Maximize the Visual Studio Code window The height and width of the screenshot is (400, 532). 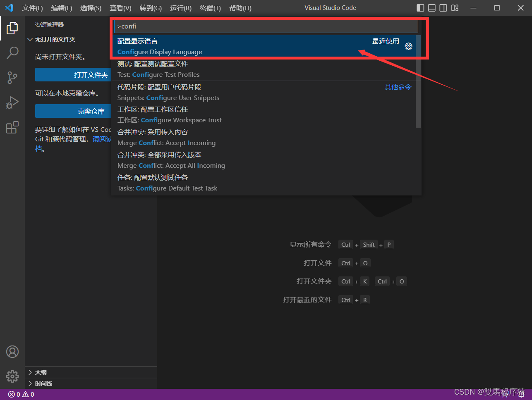click(497, 8)
